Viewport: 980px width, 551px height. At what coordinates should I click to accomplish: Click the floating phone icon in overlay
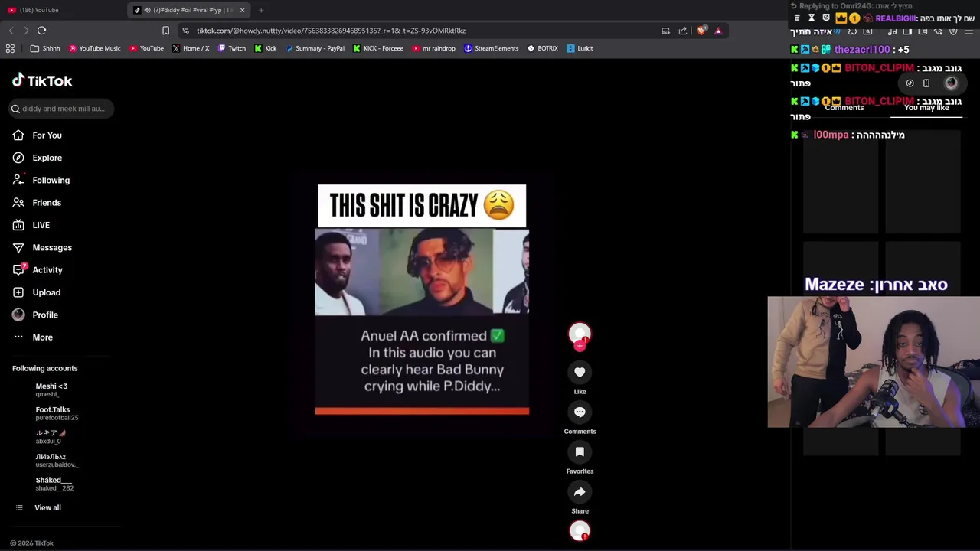click(x=926, y=83)
